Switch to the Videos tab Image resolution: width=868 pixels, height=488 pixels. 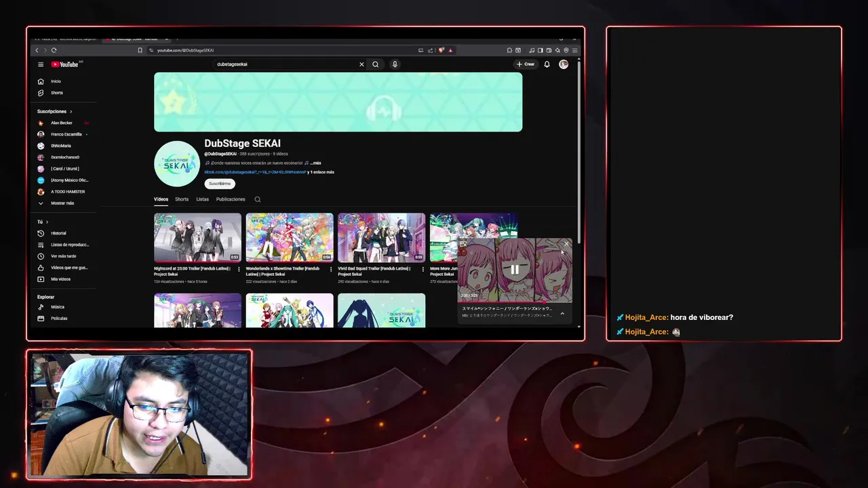(x=161, y=199)
